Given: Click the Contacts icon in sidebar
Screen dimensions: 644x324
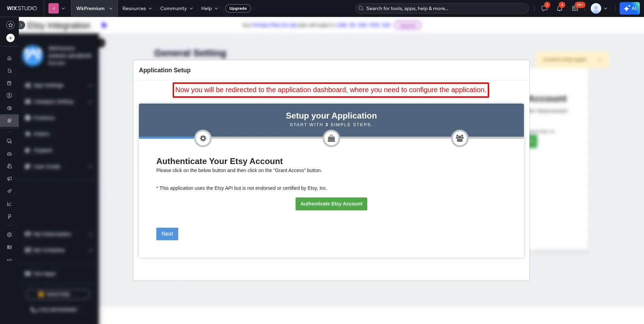Looking at the screenshot, I should (9, 166).
